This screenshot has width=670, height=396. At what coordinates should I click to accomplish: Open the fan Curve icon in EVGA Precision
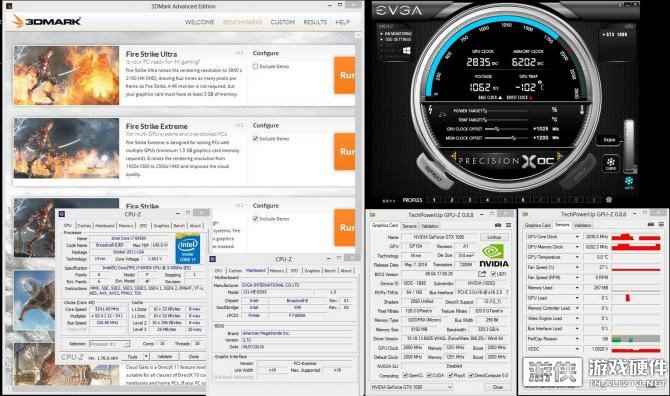pos(610,163)
